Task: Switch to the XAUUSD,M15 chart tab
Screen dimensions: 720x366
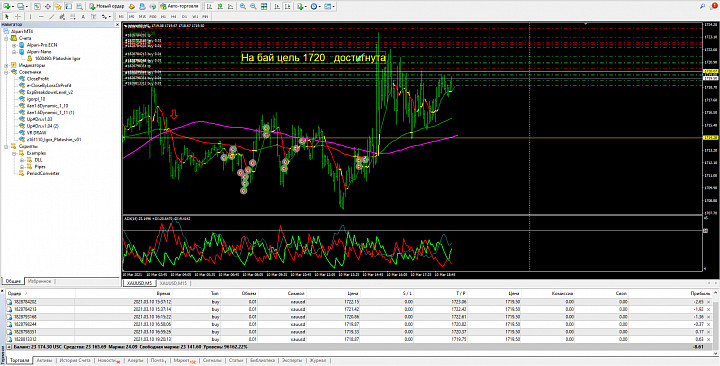Action: (175, 283)
